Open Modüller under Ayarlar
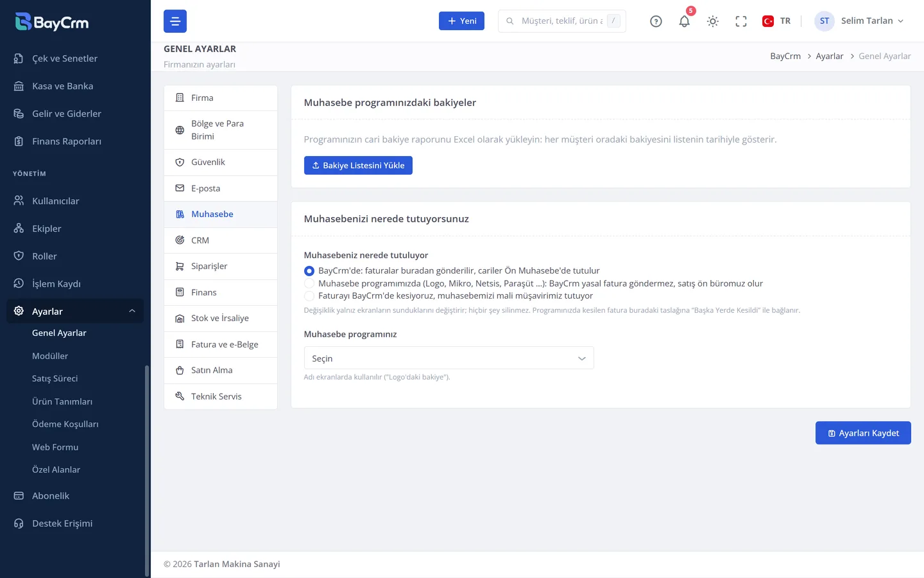Viewport: 924px width, 578px height. [x=50, y=356]
